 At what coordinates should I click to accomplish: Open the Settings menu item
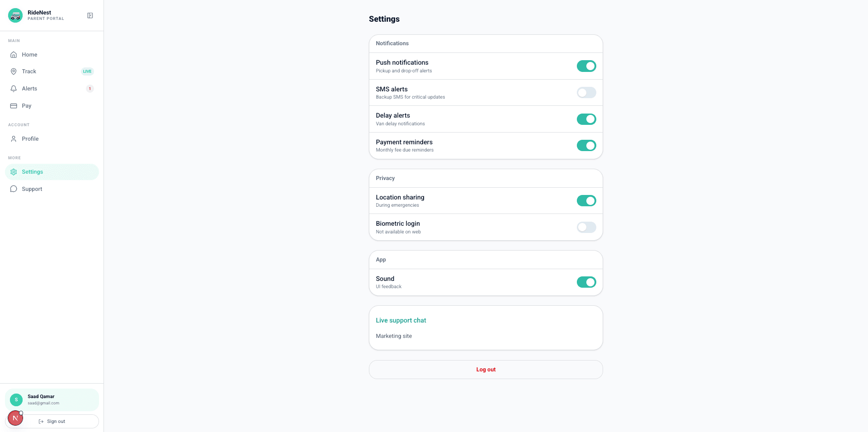point(52,172)
